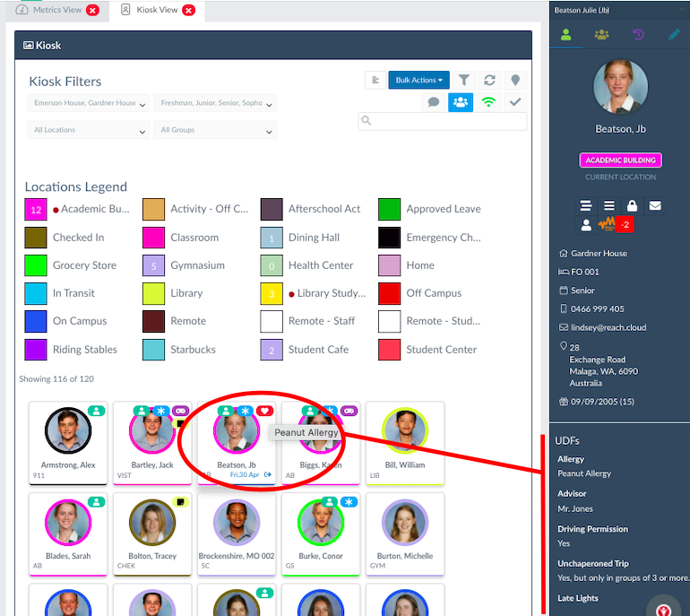690x616 pixels.
Task: Open Burke, Conor student card photo
Action: point(321,522)
